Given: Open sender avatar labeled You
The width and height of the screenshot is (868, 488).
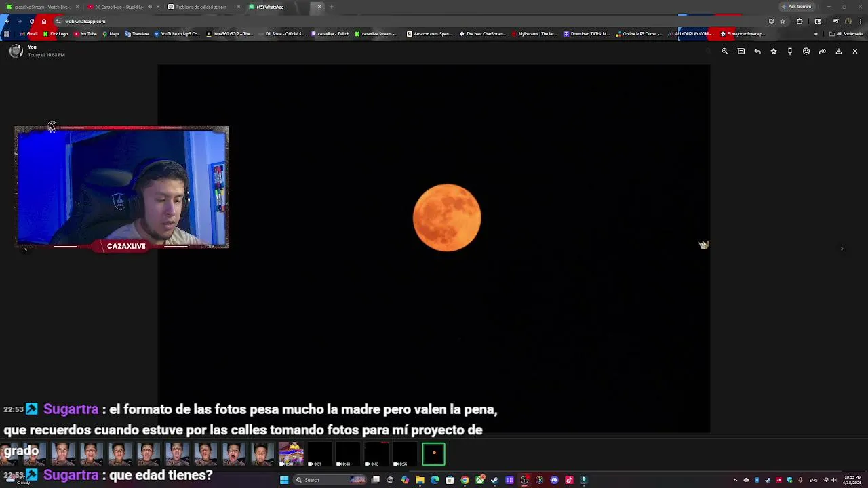Looking at the screenshot, I should coord(16,51).
